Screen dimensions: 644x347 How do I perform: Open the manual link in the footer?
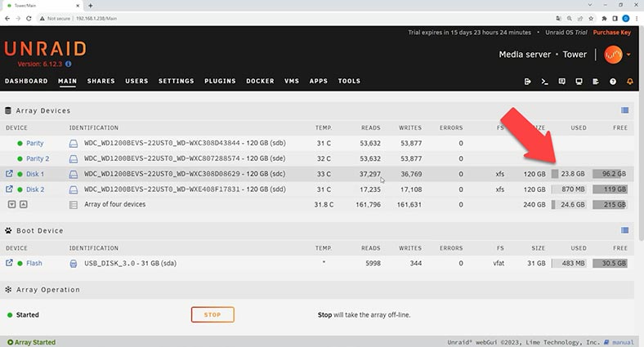coord(623,342)
